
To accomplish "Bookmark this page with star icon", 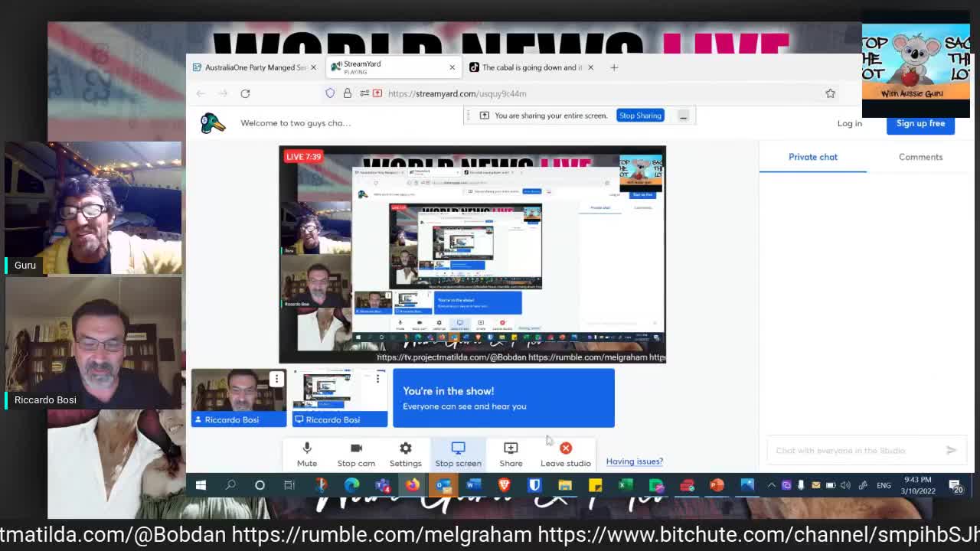I will pyautogui.click(x=830, y=93).
